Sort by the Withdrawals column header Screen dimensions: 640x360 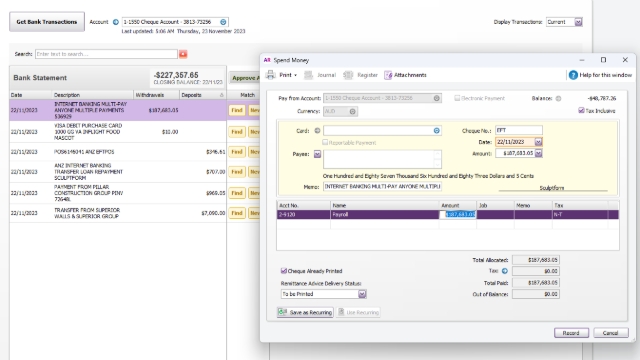[156, 95]
